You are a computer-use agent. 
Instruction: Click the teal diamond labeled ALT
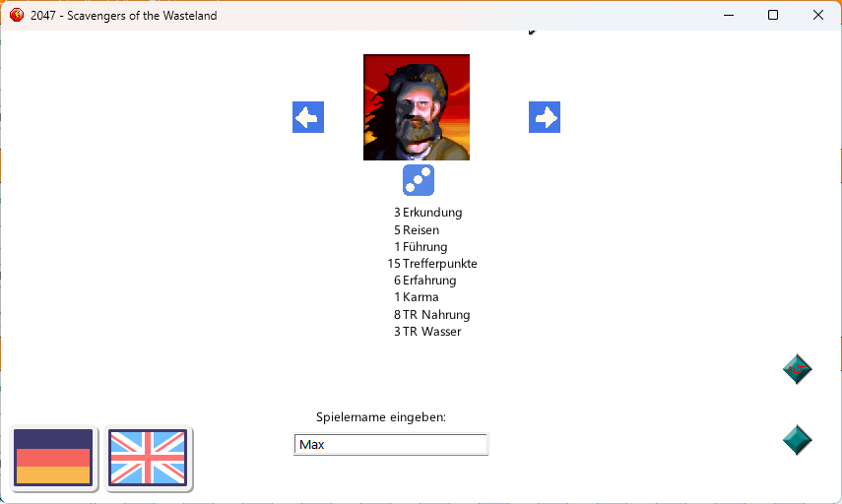click(x=797, y=369)
